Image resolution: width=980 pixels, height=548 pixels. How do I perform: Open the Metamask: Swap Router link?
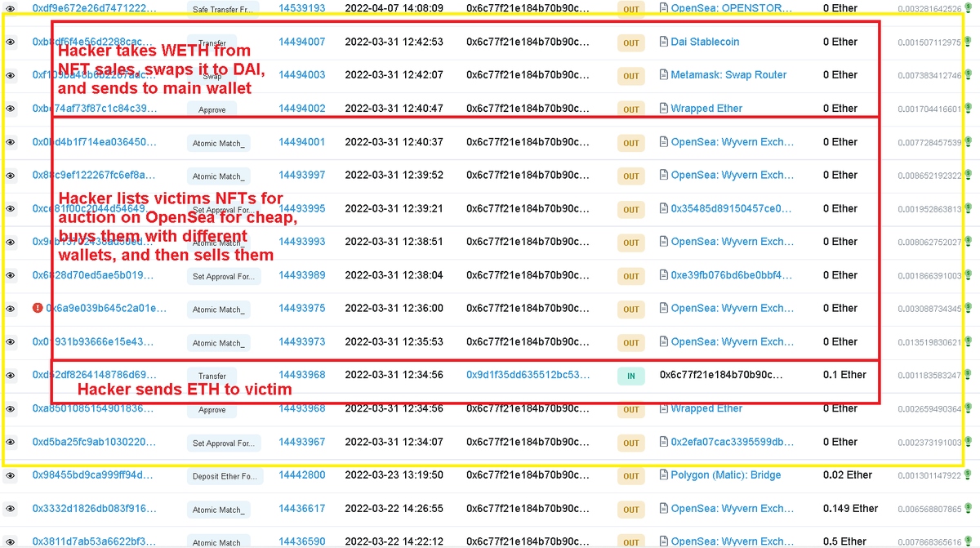click(x=729, y=75)
